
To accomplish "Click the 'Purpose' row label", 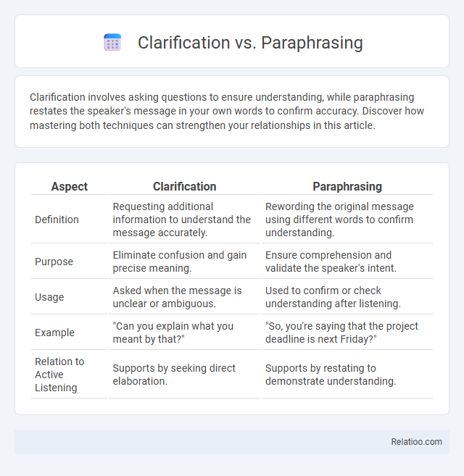I will (x=54, y=262).
